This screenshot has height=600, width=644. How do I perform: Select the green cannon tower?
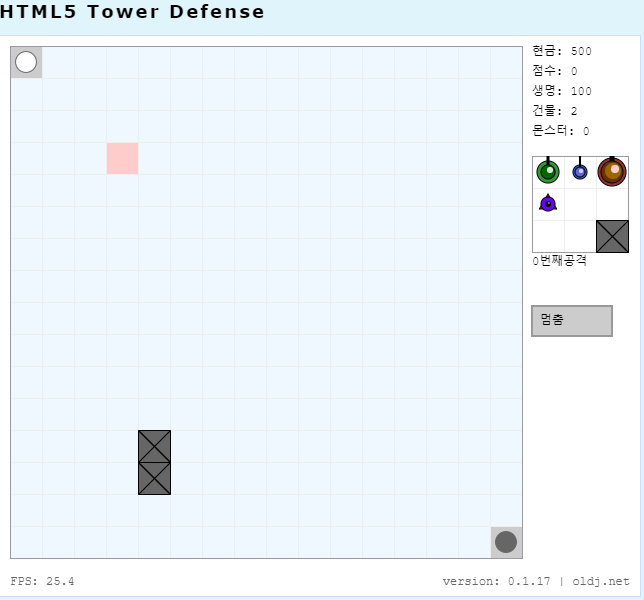[548, 171]
